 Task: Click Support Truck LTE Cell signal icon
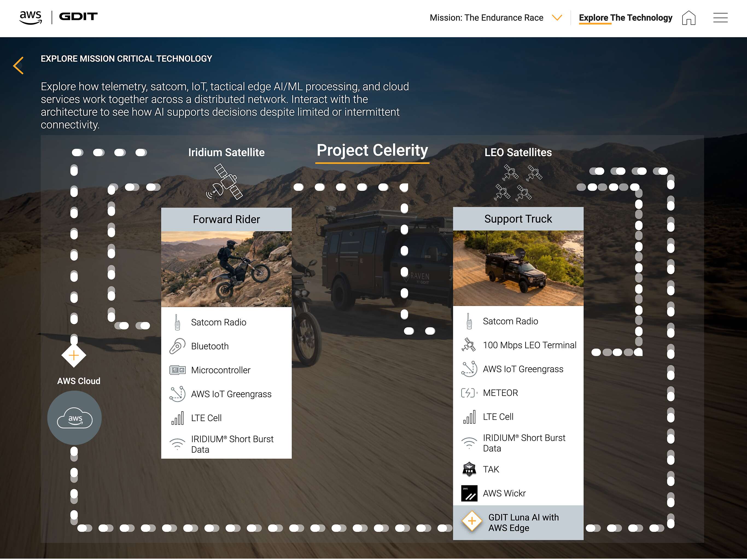pos(469,417)
